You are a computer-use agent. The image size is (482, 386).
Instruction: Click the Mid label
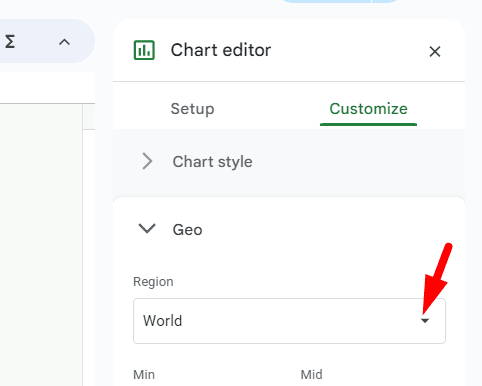tap(311, 375)
